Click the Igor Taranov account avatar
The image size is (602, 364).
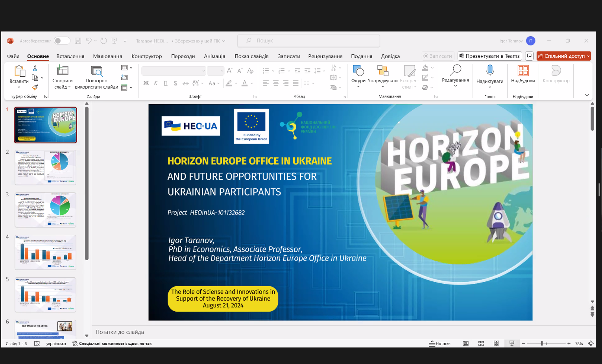coord(530,41)
